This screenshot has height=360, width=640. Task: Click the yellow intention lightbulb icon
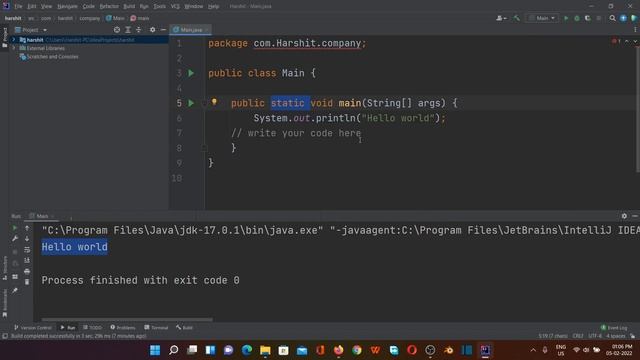coord(214,102)
